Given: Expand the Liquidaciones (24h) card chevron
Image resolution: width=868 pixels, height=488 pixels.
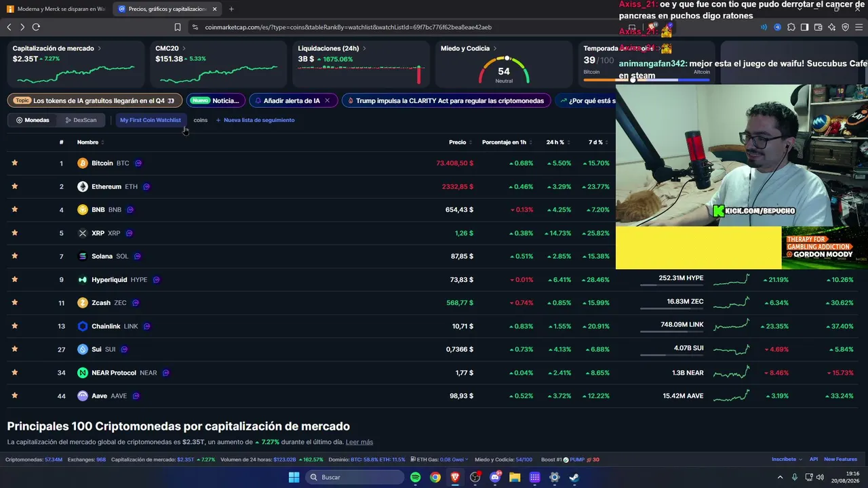Looking at the screenshot, I should click(x=364, y=49).
